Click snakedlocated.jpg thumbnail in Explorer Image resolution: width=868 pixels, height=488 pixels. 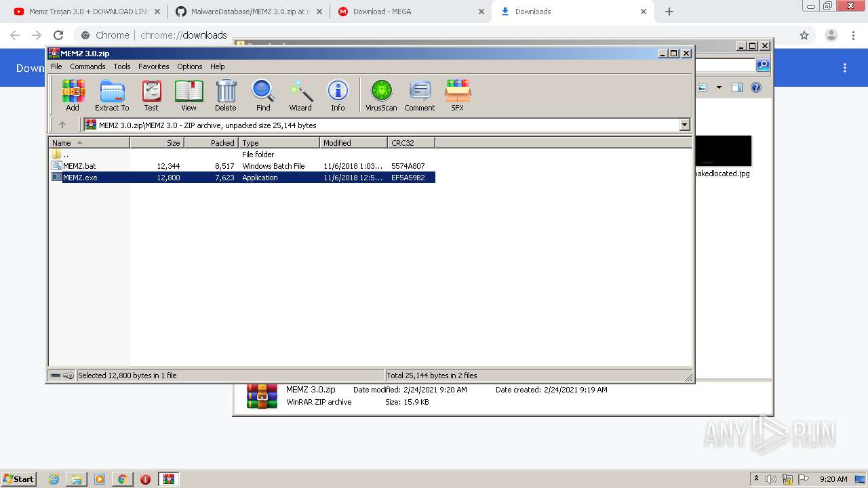tap(722, 150)
